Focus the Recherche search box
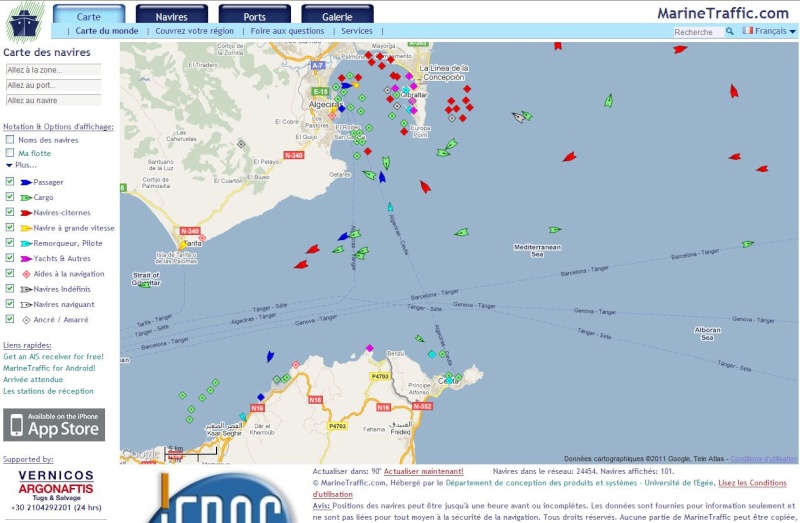 698,32
